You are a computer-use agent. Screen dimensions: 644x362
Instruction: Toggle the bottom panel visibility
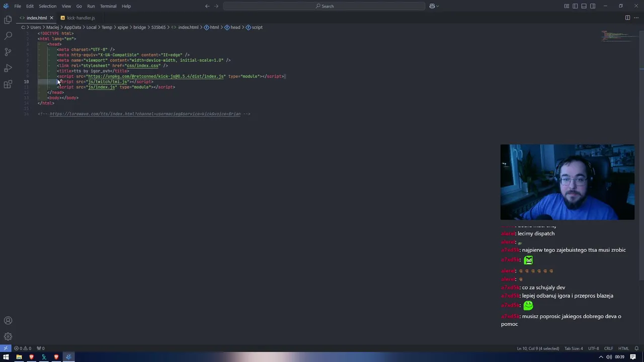click(584, 6)
